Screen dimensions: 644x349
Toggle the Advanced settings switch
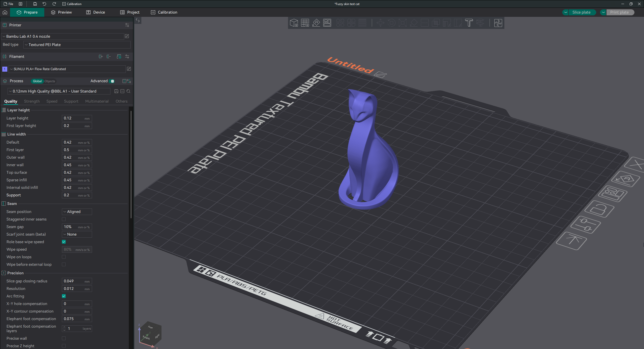point(112,81)
